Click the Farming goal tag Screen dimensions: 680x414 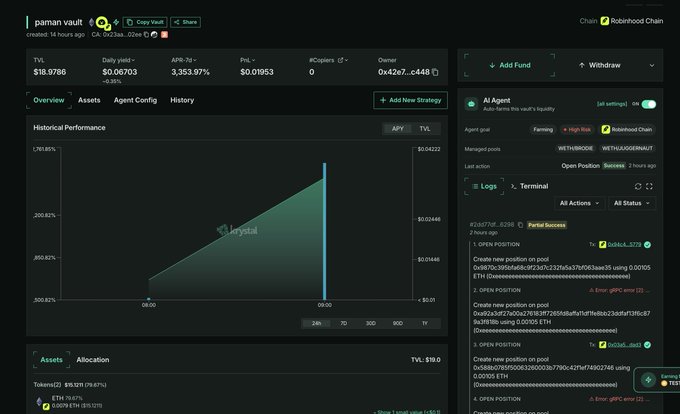pyautogui.click(x=543, y=130)
